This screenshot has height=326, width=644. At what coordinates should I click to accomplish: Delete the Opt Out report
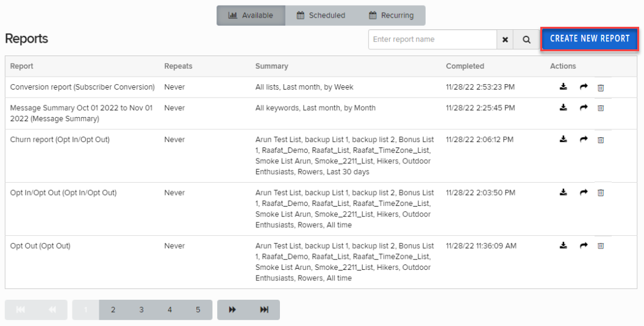click(x=601, y=246)
